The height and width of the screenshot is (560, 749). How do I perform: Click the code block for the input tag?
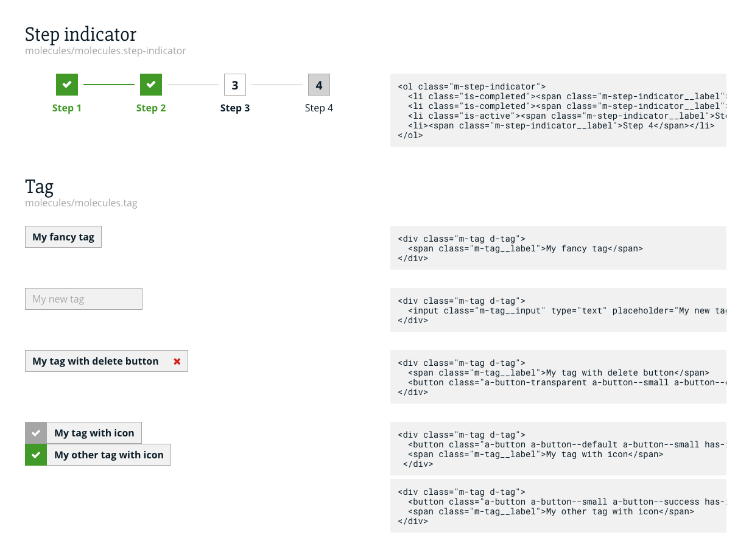point(558,310)
